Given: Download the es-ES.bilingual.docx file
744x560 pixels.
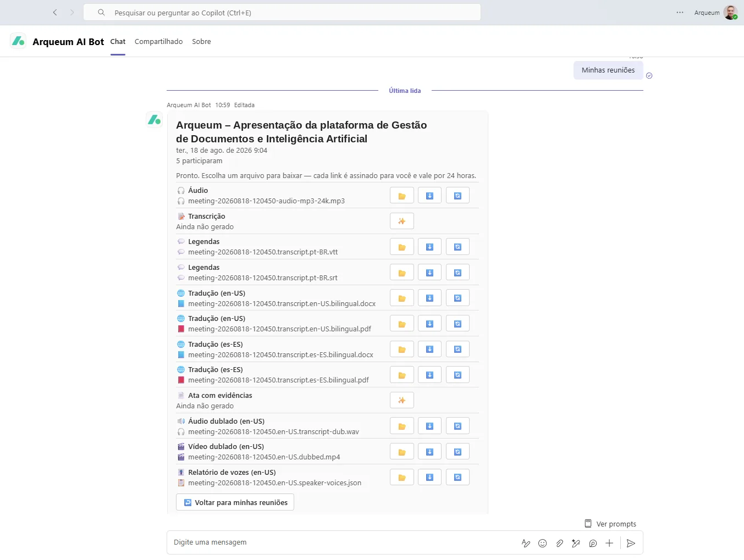Looking at the screenshot, I should pos(429,349).
